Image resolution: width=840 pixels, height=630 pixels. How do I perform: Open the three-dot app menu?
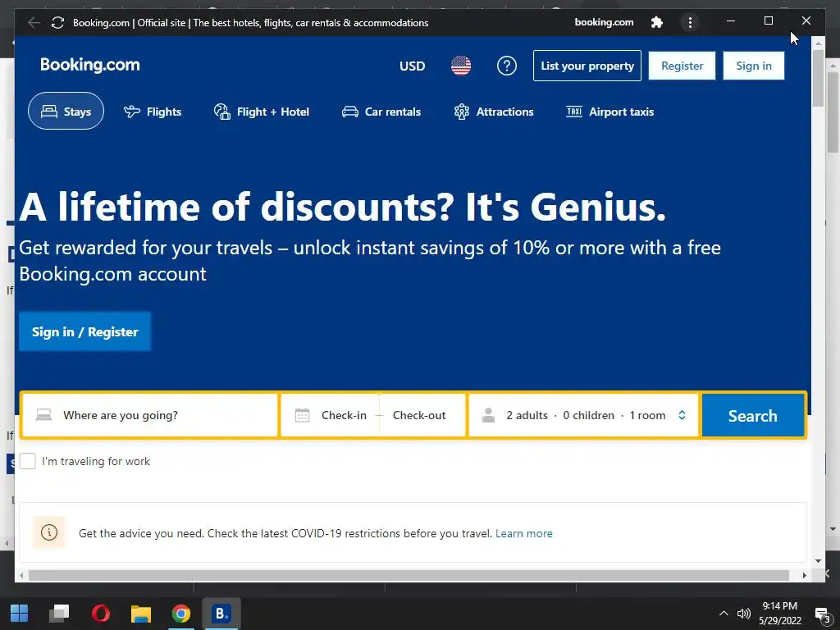click(690, 22)
